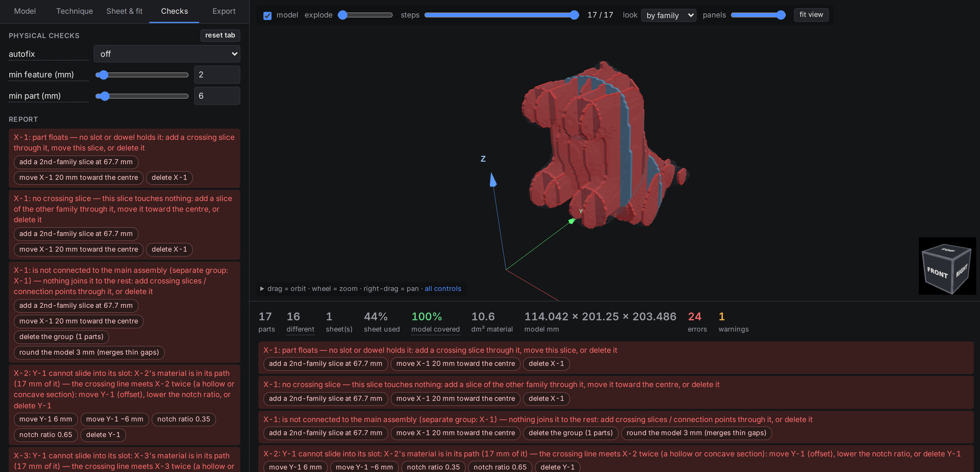Open the autofix dropdown
980x472 pixels.
167,54
